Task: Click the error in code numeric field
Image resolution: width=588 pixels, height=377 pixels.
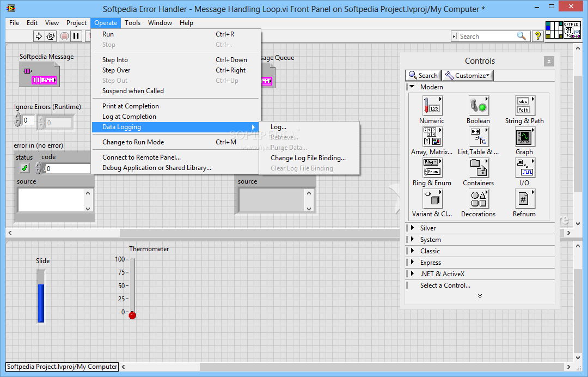Action: [x=68, y=168]
